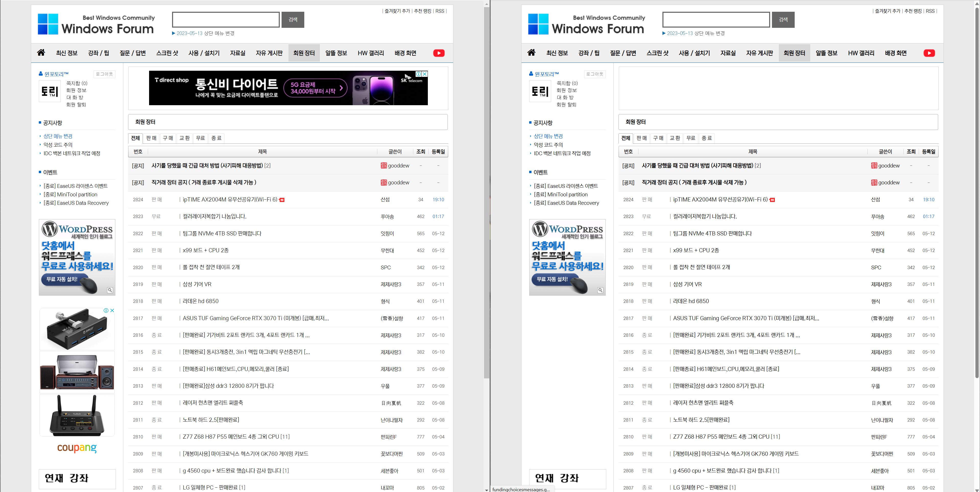Click the 등록일 column header in right window
980x492 pixels.
[x=929, y=151]
